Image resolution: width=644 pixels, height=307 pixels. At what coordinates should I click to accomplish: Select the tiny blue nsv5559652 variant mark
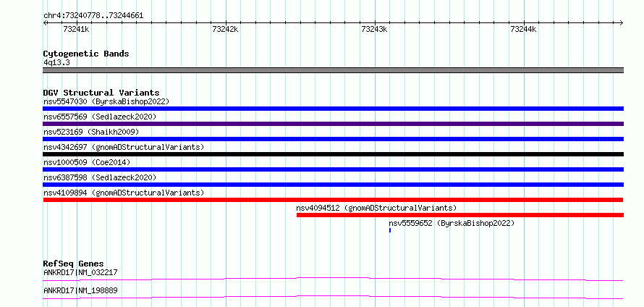[390, 230]
